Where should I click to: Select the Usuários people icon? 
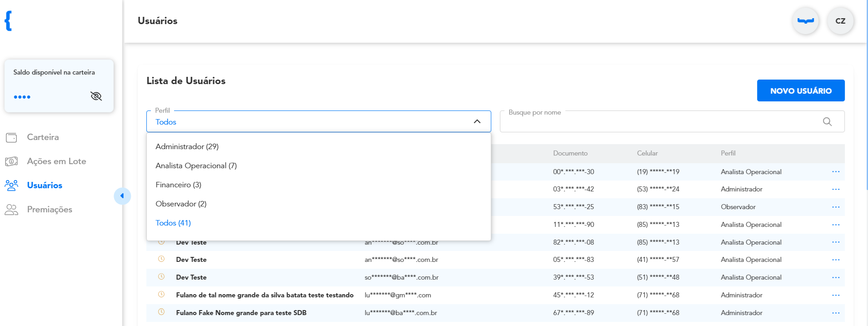[x=11, y=186]
